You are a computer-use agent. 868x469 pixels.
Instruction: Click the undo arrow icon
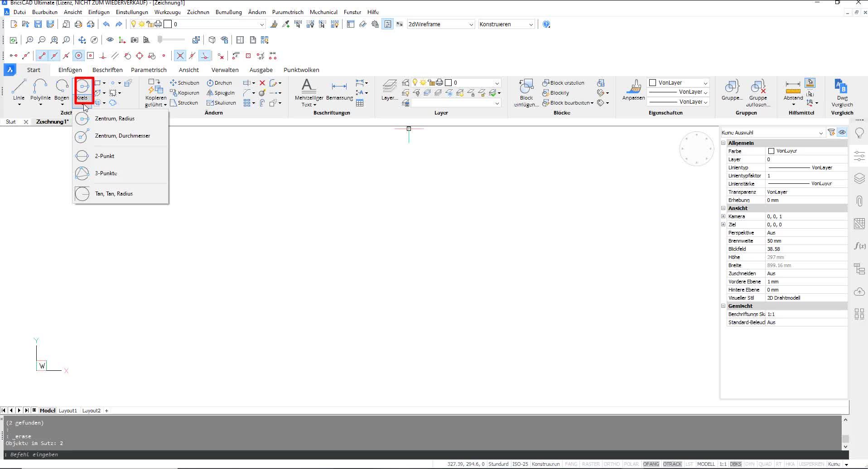pyautogui.click(x=106, y=24)
